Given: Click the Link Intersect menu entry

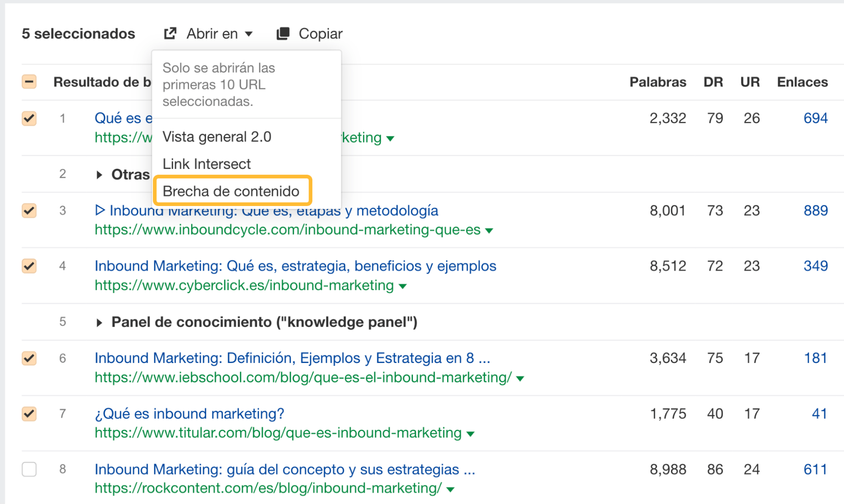Looking at the screenshot, I should [x=206, y=164].
